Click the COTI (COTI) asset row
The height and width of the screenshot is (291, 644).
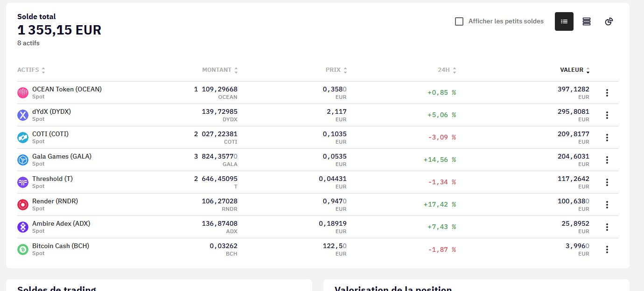50,134
